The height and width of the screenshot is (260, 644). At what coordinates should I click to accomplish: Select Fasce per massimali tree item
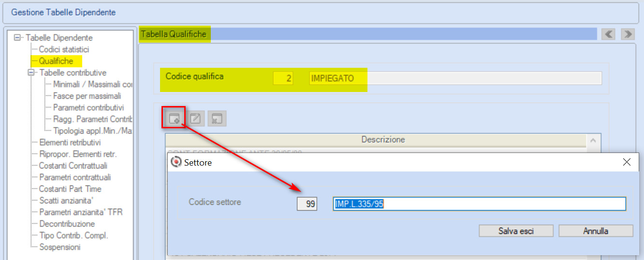(87, 96)
